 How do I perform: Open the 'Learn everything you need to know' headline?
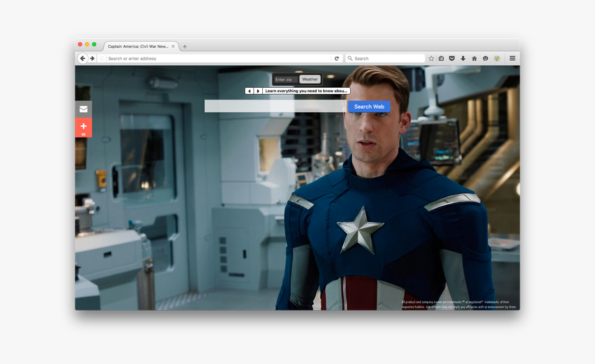click(x=306, y=91)
